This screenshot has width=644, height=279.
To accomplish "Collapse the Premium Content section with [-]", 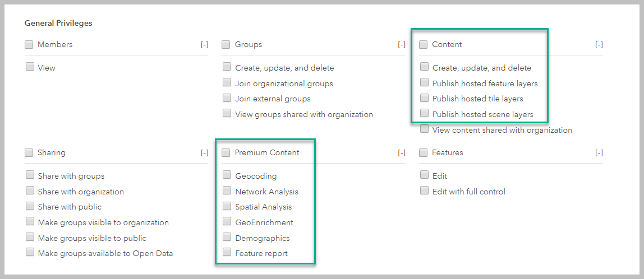I will pyautogui.click(x=402, y=153).
